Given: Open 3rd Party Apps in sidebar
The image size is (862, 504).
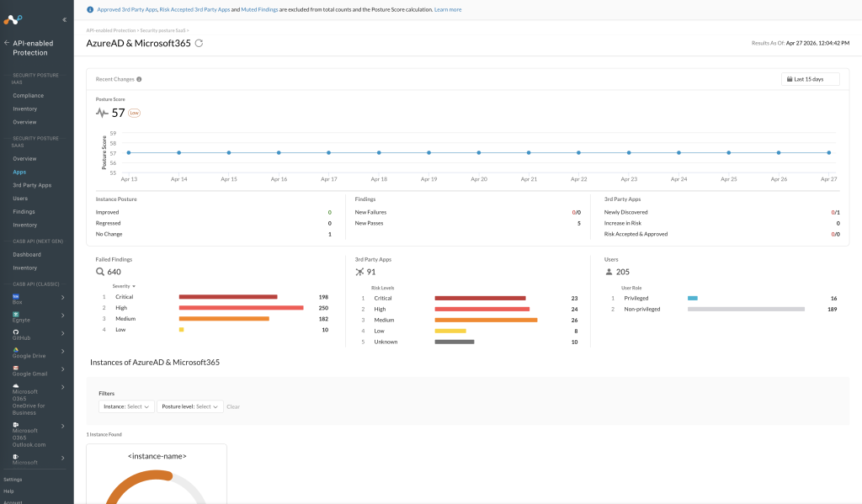Looking at the screenshot, I should tap(33, 185).
